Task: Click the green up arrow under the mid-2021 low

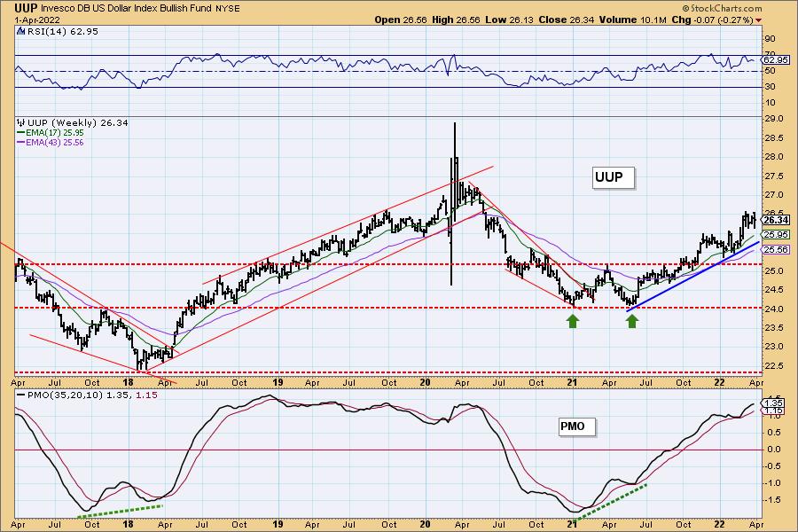Action: point(632,321)
